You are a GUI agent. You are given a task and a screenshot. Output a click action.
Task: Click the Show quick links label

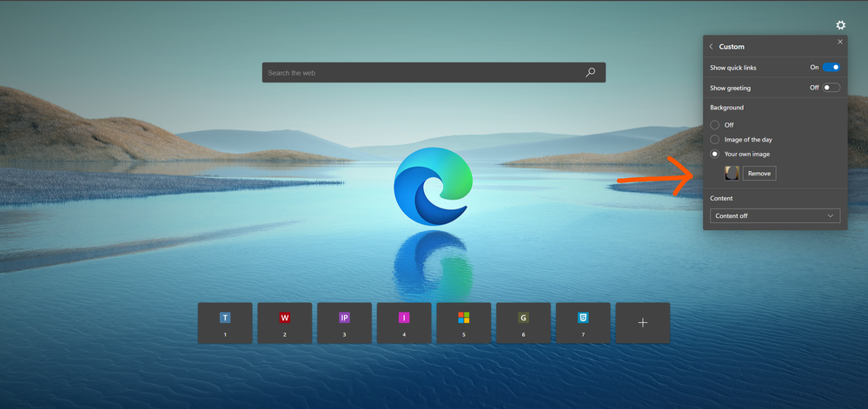tap(733, 68)
